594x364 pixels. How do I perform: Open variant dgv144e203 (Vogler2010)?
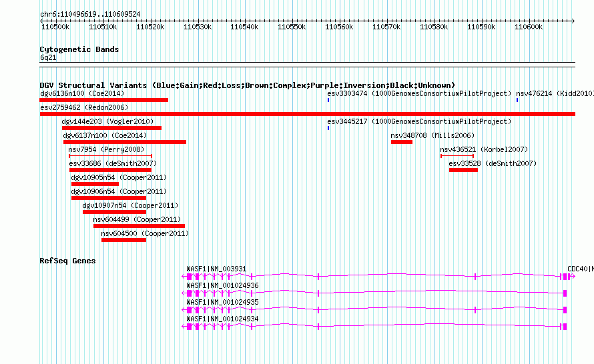tap(107, 121)
